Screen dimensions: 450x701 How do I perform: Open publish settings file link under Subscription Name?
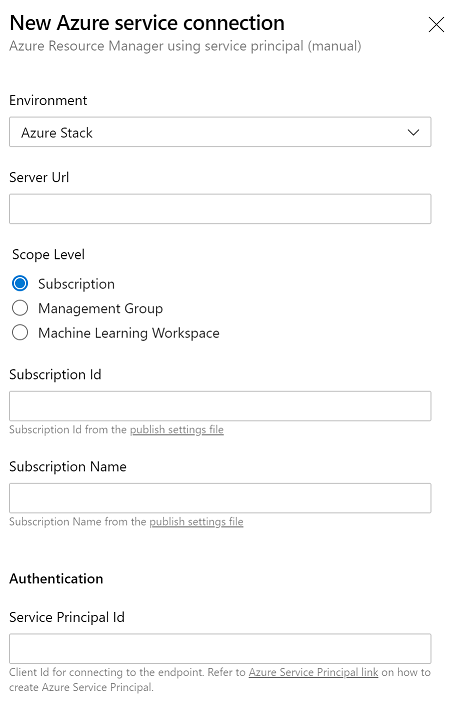(196, 522)
